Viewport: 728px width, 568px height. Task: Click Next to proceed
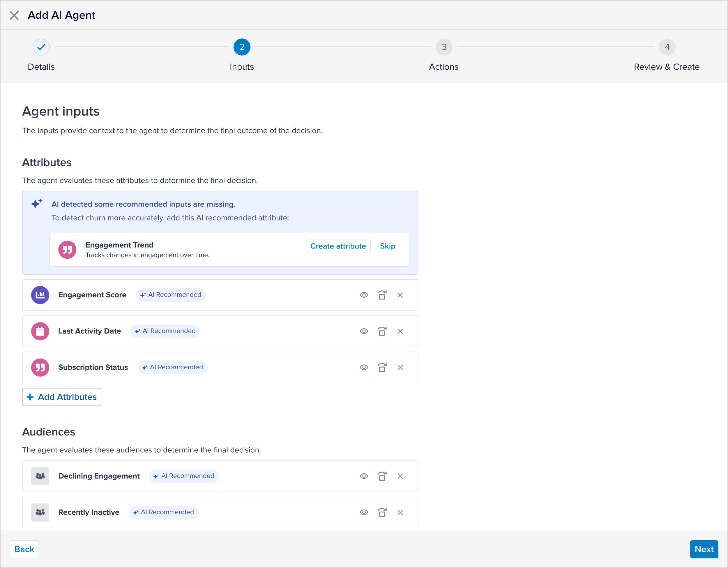[x=704, y=549]
